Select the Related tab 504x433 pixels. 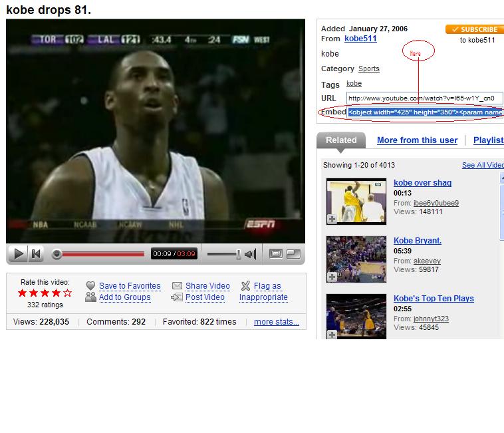(x=341, y=140)
